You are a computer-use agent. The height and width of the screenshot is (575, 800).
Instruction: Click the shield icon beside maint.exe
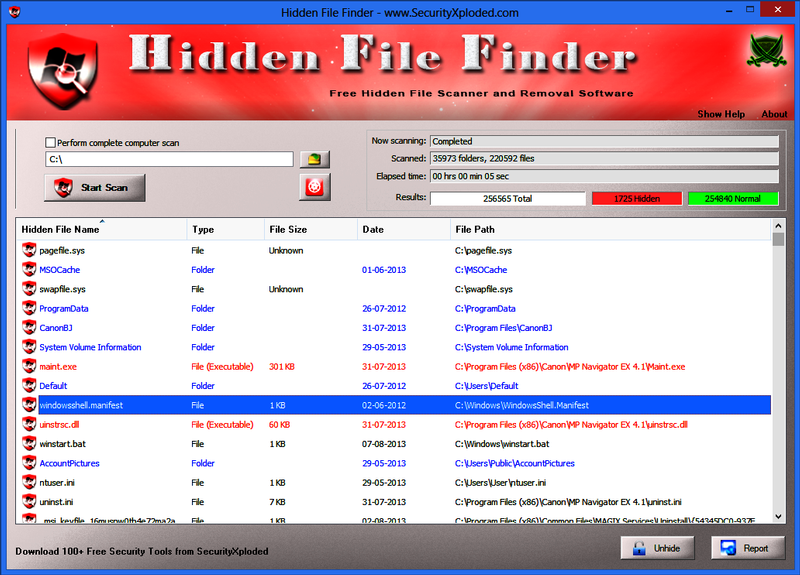29,366
